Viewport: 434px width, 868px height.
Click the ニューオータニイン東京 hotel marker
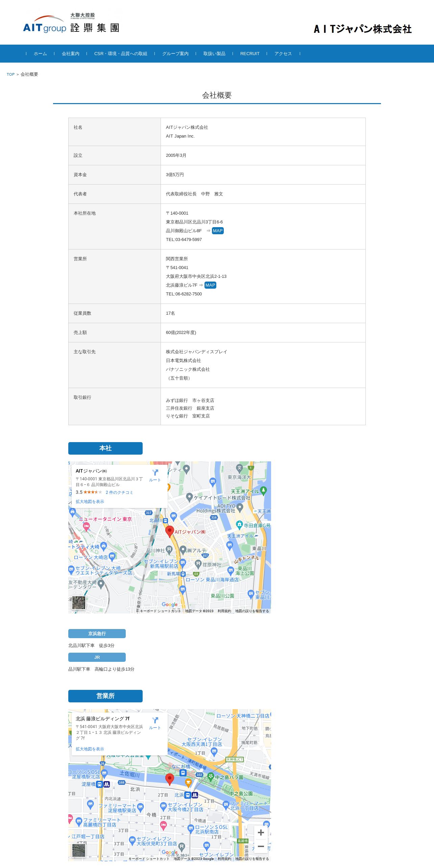(x=87, y=526)
